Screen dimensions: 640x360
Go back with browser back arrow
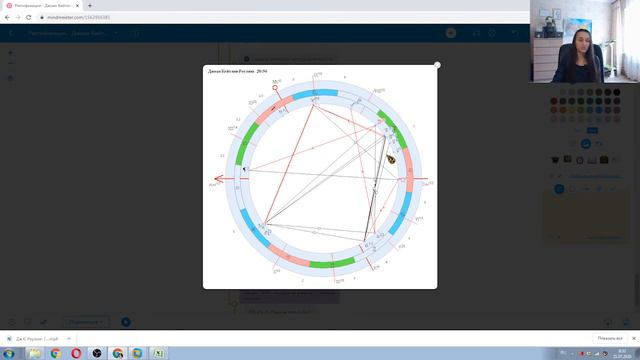(x=7, y=18)
